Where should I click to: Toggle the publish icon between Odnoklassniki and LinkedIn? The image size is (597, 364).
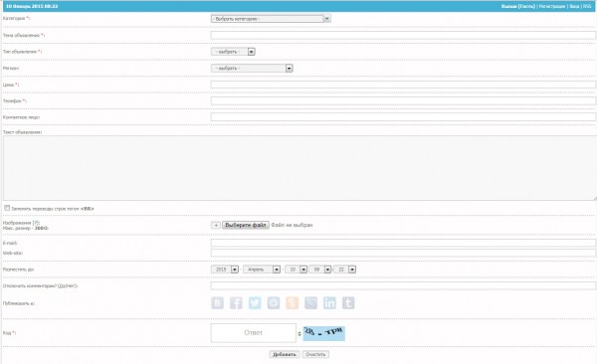(310, 303)
